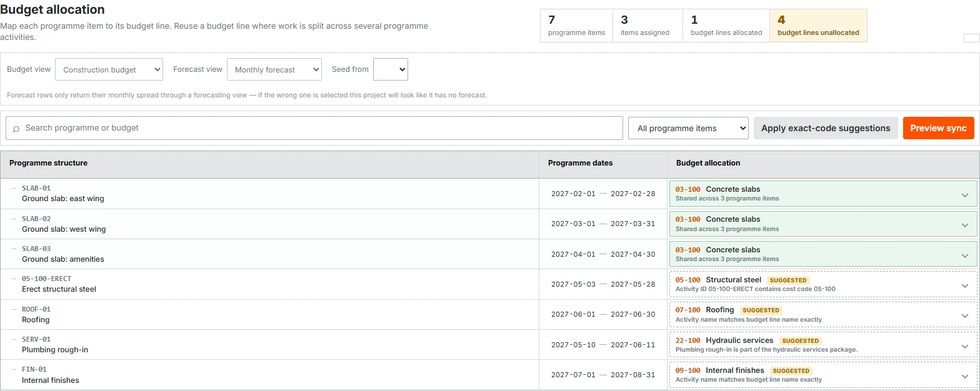Open the Forecast view dropdown

tap(274, 69)
